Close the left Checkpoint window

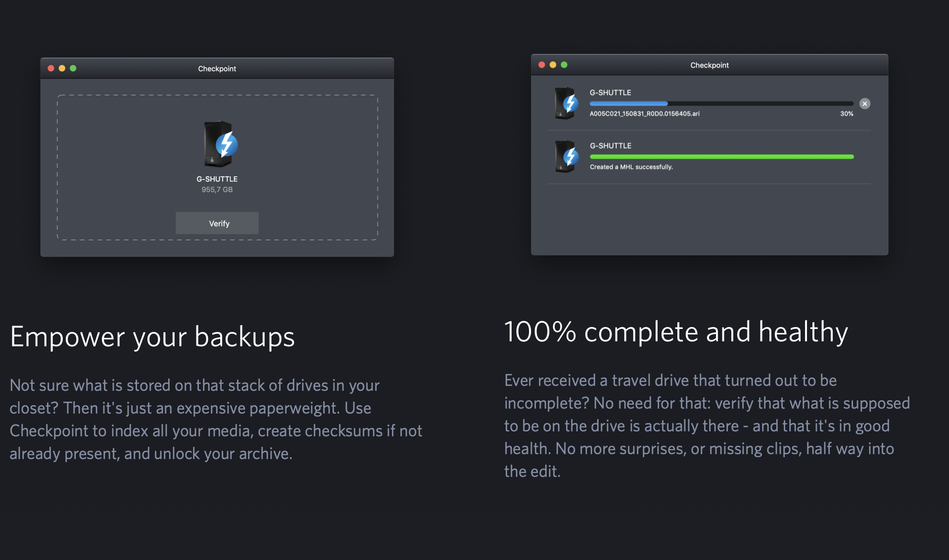coord(51,68)
